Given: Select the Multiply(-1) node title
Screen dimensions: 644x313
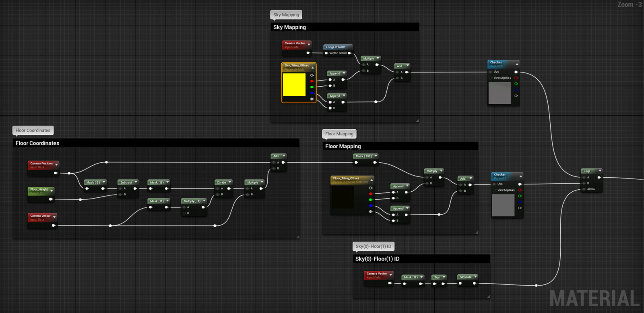Looking at the screenshot, I should [192, 201].
